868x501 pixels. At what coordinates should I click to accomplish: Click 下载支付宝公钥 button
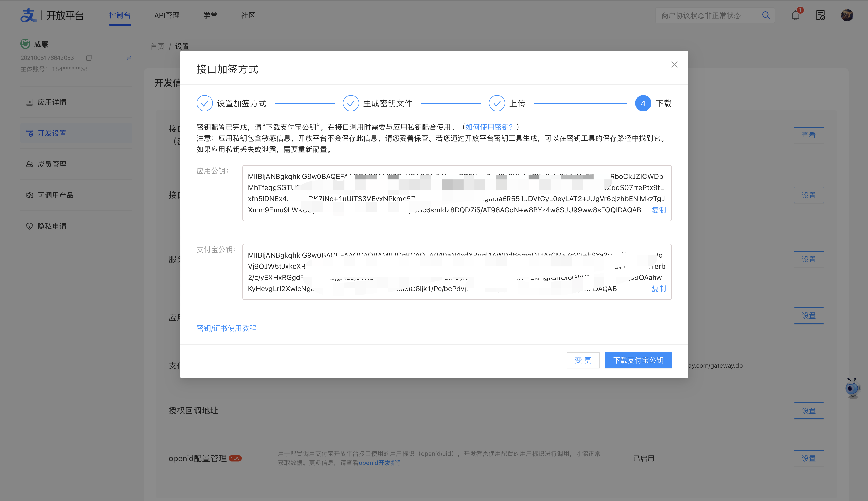click(x=638, y=360)
